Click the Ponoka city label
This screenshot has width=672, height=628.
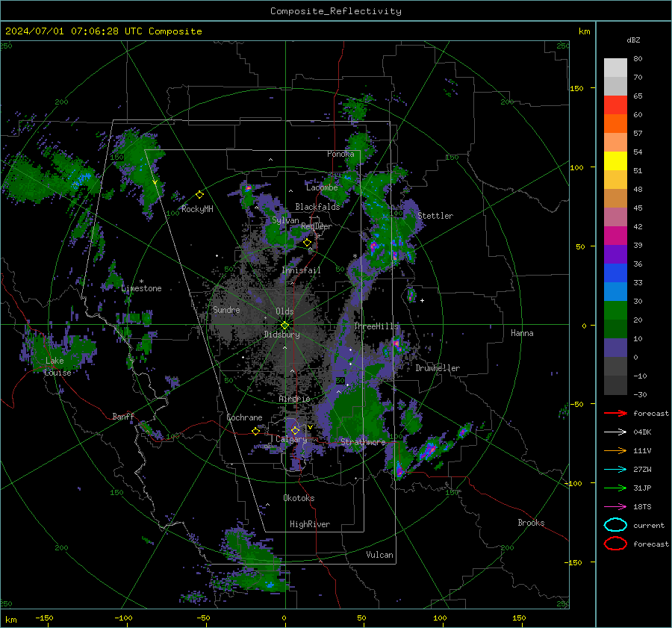(340, 154)
